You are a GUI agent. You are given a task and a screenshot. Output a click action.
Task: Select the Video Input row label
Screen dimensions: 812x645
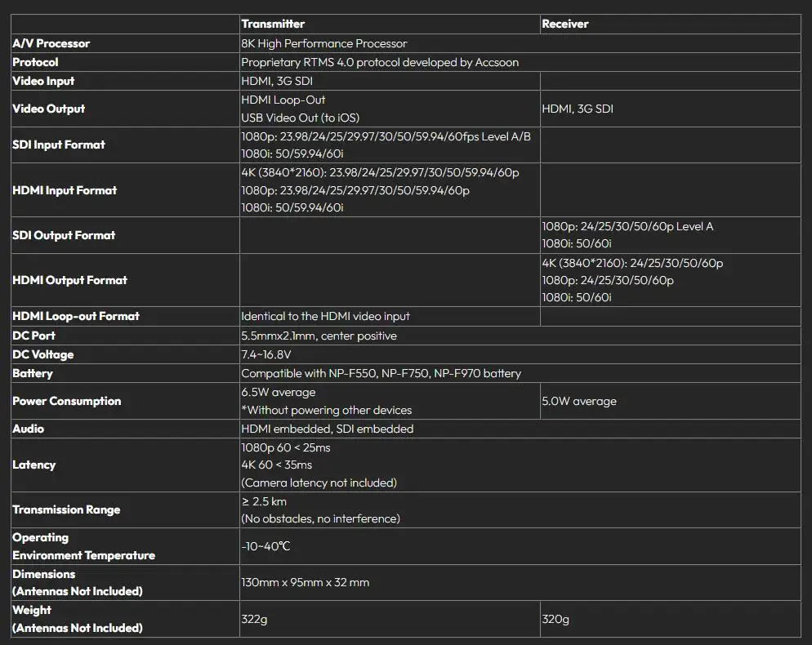point(43,81)
